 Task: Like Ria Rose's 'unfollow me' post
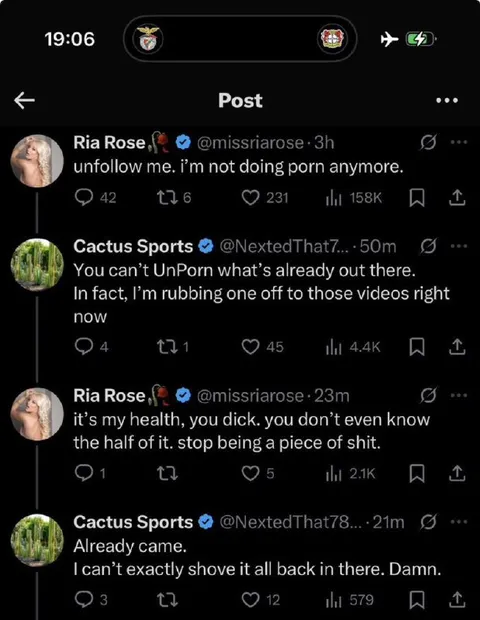pos(250,198)
